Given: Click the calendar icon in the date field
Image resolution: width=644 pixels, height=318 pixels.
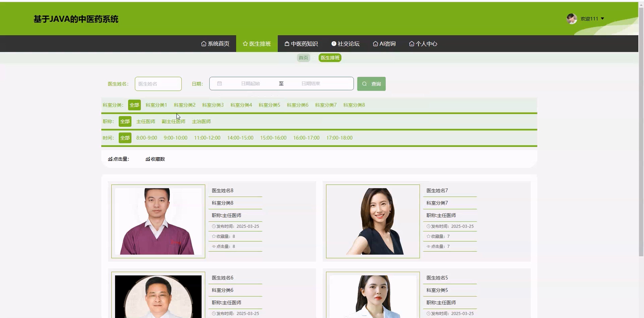Looking at the screenshot, I should pyautogui.click(x=219, y=84).
